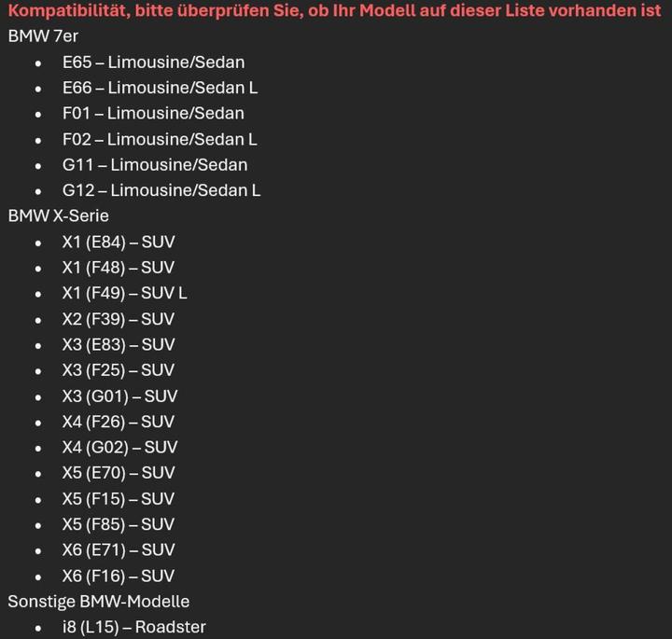Click the G11 Limousine/Sedan entry
This screenshot has height=639, width=672.
click(x=155, y=165)
